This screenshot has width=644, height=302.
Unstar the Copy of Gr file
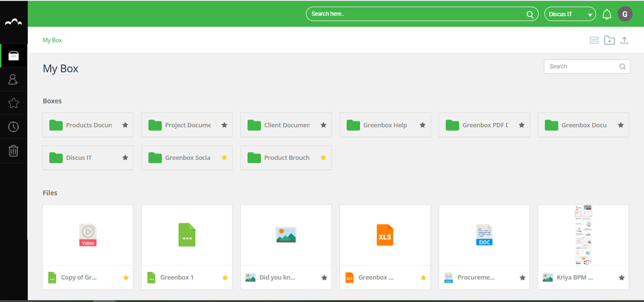click(126, 278)
